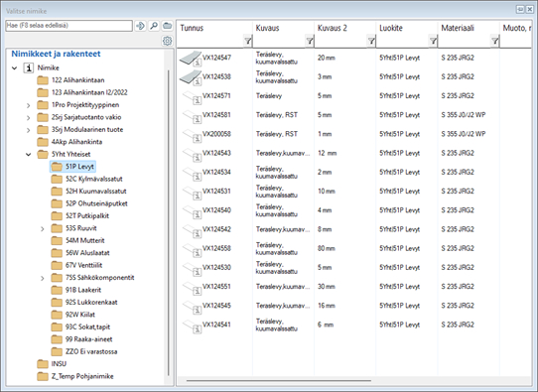The height and width of the screenshot is (392, 538).
Task: Select the 52C Kylmävalssatut folder
Action: [x=86, y=179]
